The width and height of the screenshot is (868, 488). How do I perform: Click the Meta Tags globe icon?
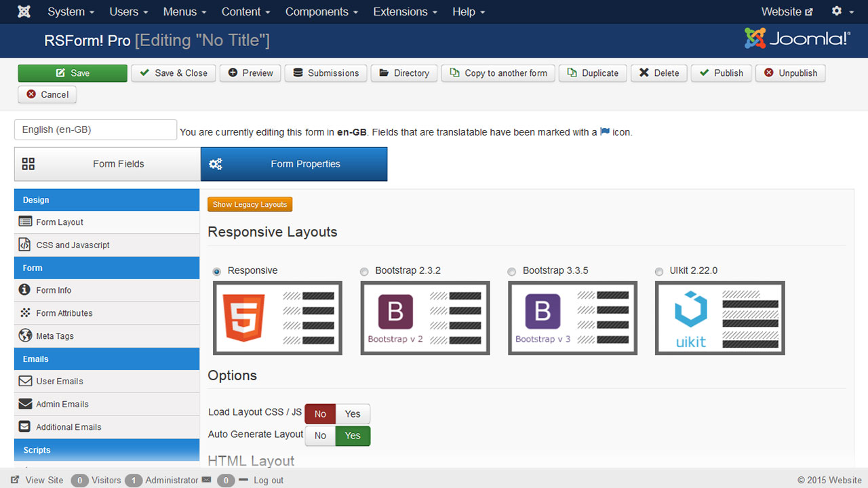click(25, 335)
